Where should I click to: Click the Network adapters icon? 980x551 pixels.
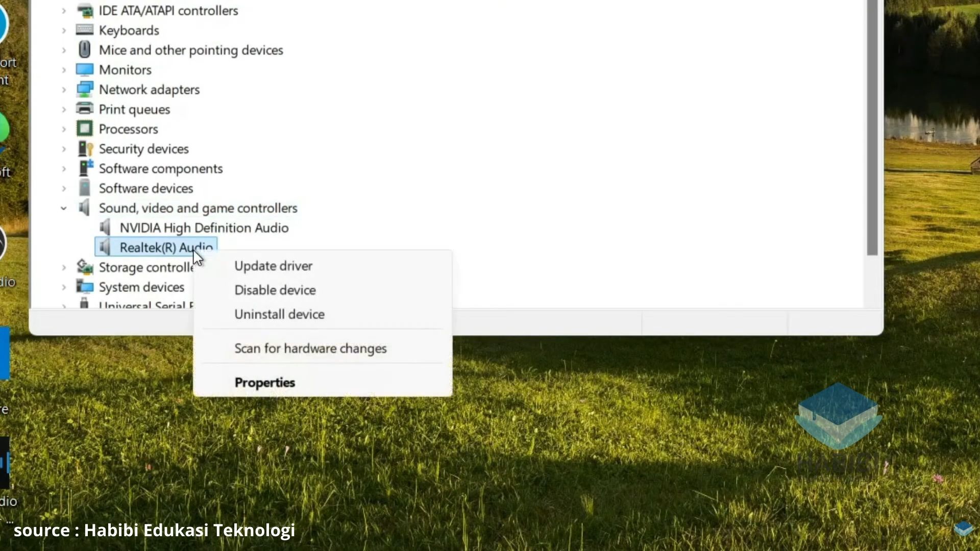click(x=85, y=89)
